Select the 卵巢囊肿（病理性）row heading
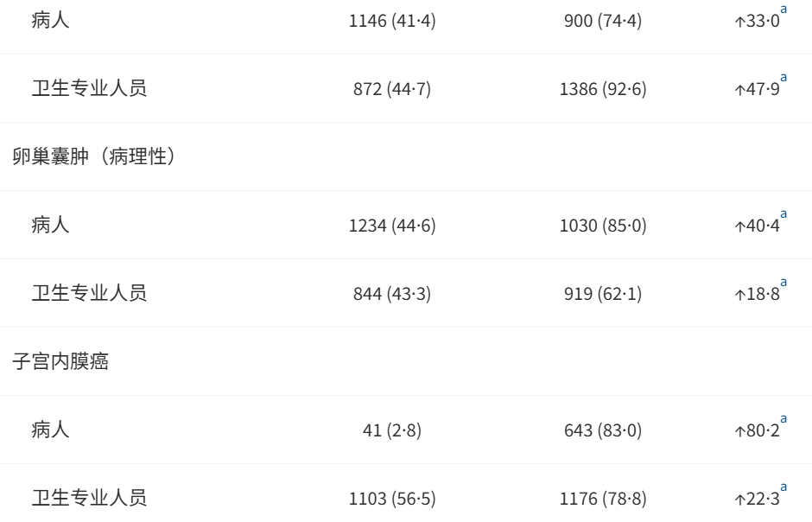Viewport: 812px width, 522px height. pyautogui.click(x=94, y=156)
